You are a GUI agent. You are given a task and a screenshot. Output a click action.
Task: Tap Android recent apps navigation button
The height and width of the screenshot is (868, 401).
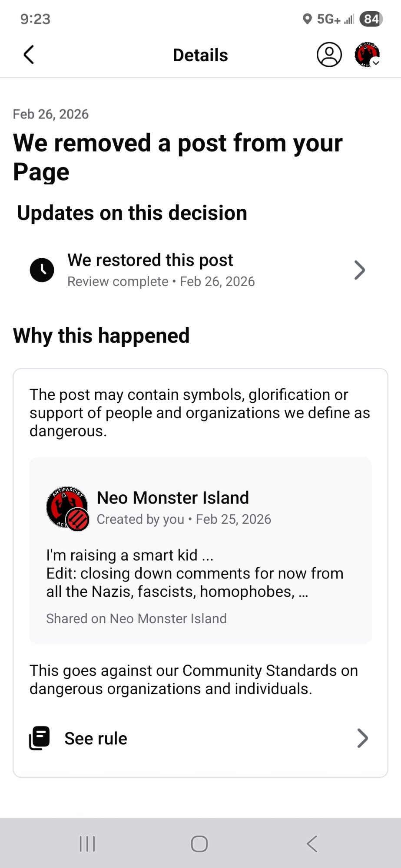click(x=87, y=844)
